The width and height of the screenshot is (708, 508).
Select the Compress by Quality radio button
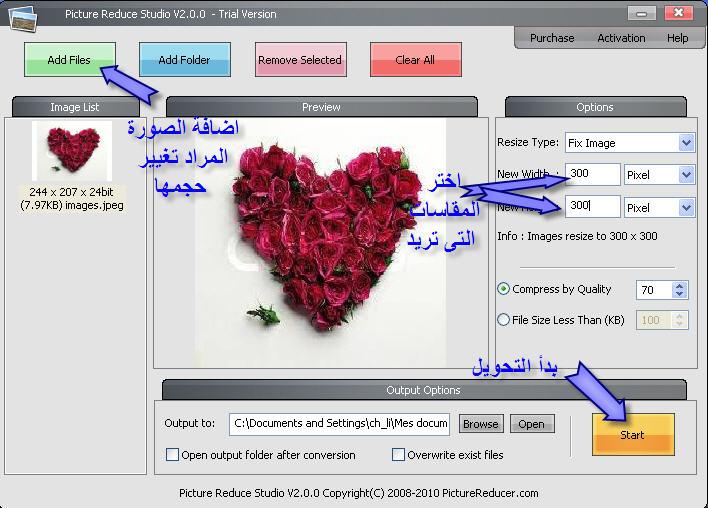point(503,289)
